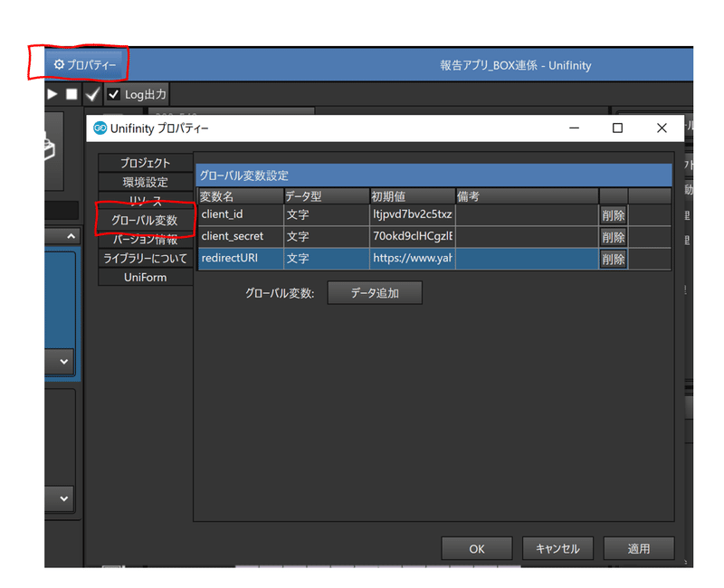The image size is (724, 588).
Task: Sort by 変数名 column header
Action: [240, 196]
